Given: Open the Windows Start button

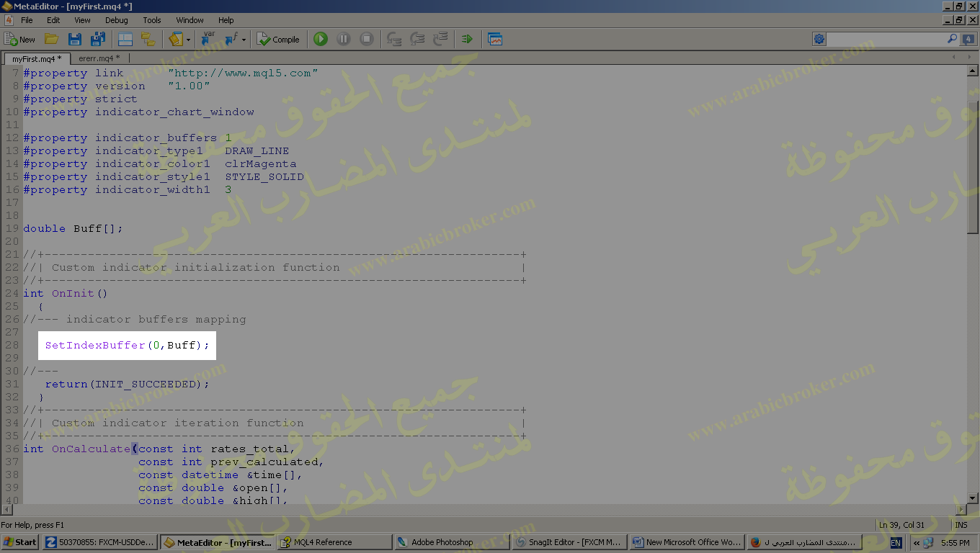Looking at the screenshot, I should coord(20,542).
